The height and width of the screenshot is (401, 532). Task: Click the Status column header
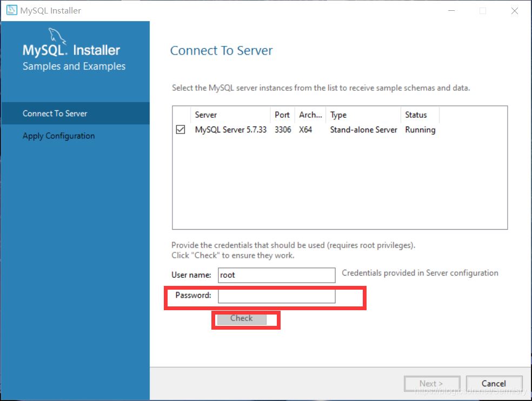tap(420, 115)
